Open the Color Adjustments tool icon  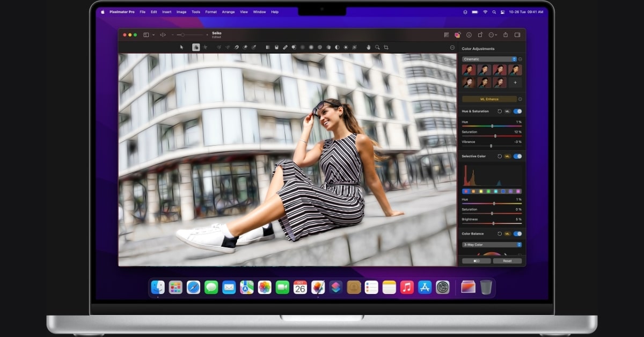[457, 35]
